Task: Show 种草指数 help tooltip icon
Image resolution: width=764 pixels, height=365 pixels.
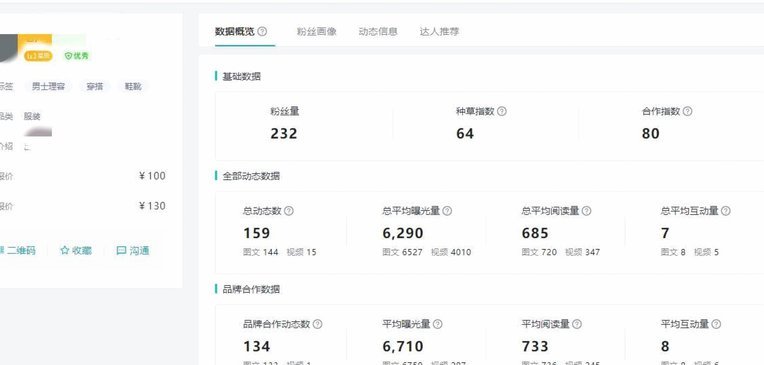Action: click(502, 112)
